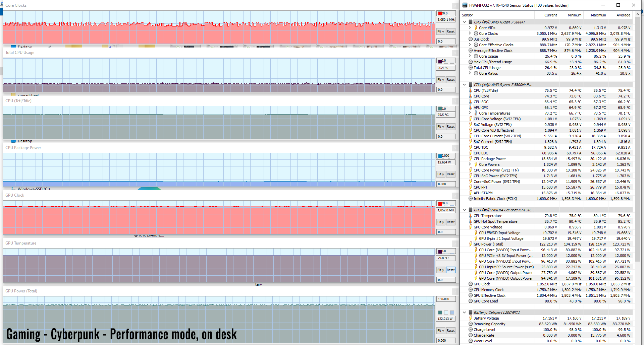
Task: Click the CPU chip icon beside AMD Ryzen 7 5800H
Action: pos(471,22)
